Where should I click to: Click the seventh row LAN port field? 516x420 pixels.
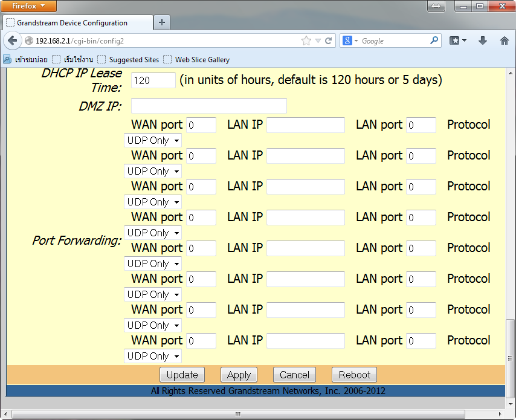(421, 310)
